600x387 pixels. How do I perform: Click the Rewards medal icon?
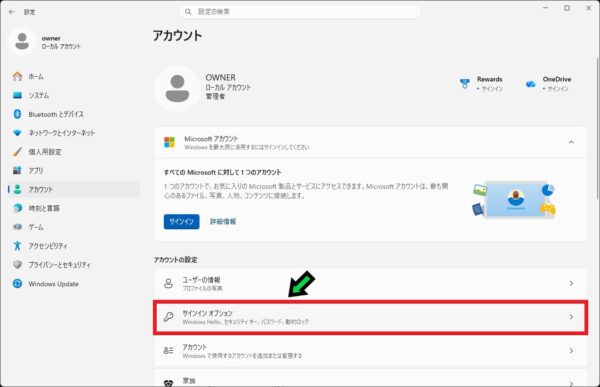[465, 83]
